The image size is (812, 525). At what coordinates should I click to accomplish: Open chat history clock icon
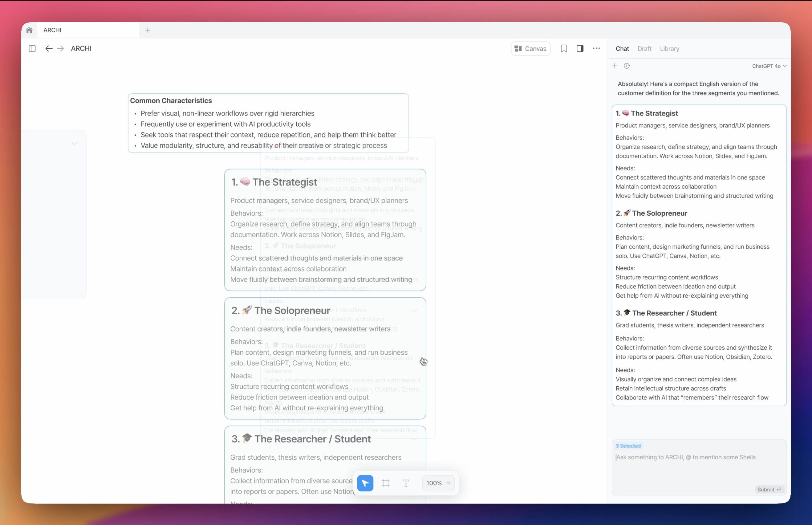pyautogui.click(x=627, y=66)
